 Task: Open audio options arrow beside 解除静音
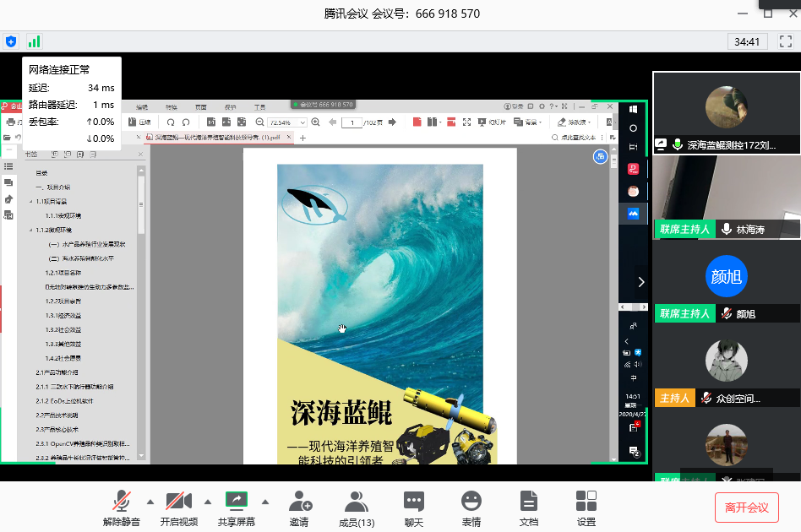pos(150,500)
